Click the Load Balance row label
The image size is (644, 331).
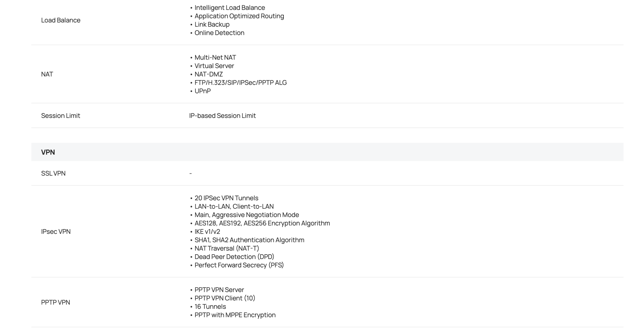(x=61, y=20)
